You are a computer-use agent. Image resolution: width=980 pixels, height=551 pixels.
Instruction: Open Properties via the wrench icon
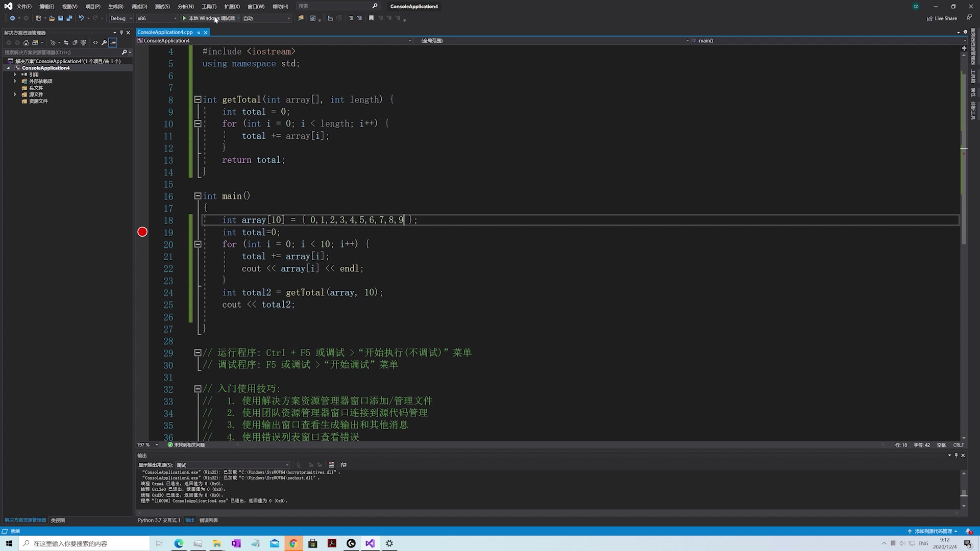[x=104, y=43]
